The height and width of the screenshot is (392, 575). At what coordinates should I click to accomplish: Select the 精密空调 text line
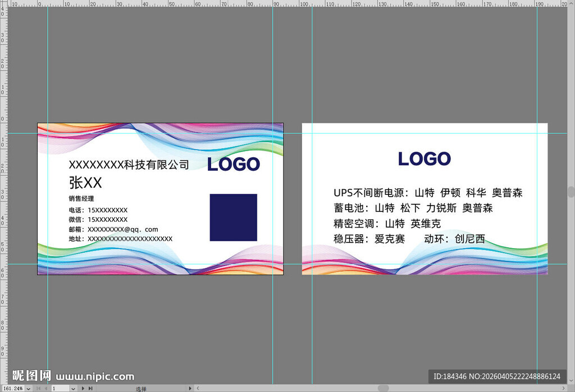[387, 224]
